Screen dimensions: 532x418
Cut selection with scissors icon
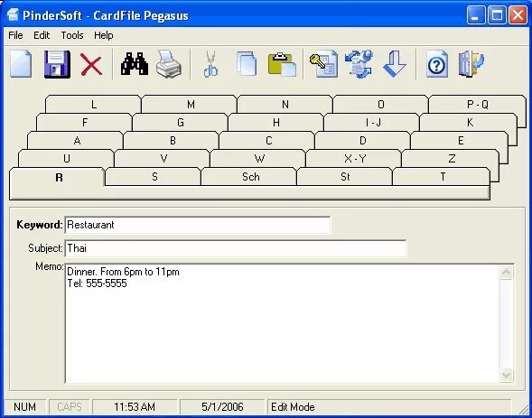point(210,64)
